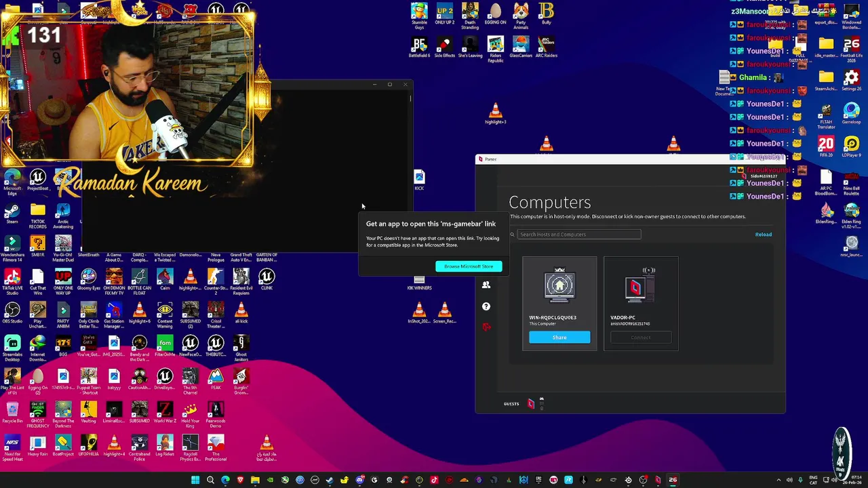Select the Party Animals desktop shortcut
This screenshot has height=488, width=868.
click(521, 16)
